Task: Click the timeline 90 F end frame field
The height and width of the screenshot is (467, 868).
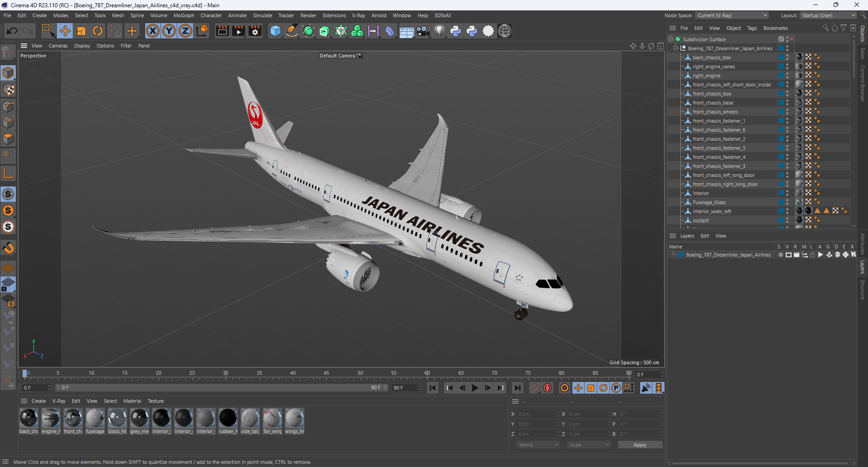Action: coord(406,388)
